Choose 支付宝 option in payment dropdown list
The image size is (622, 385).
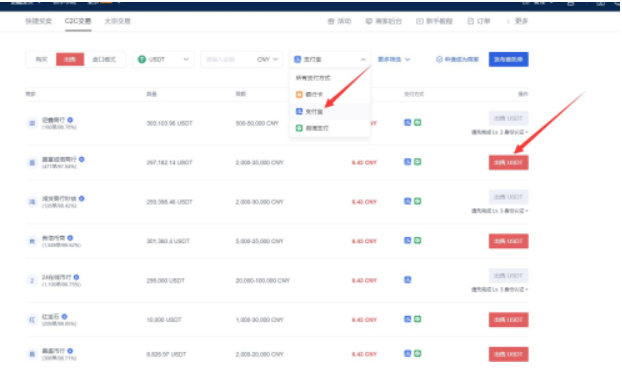coord(330,111)
